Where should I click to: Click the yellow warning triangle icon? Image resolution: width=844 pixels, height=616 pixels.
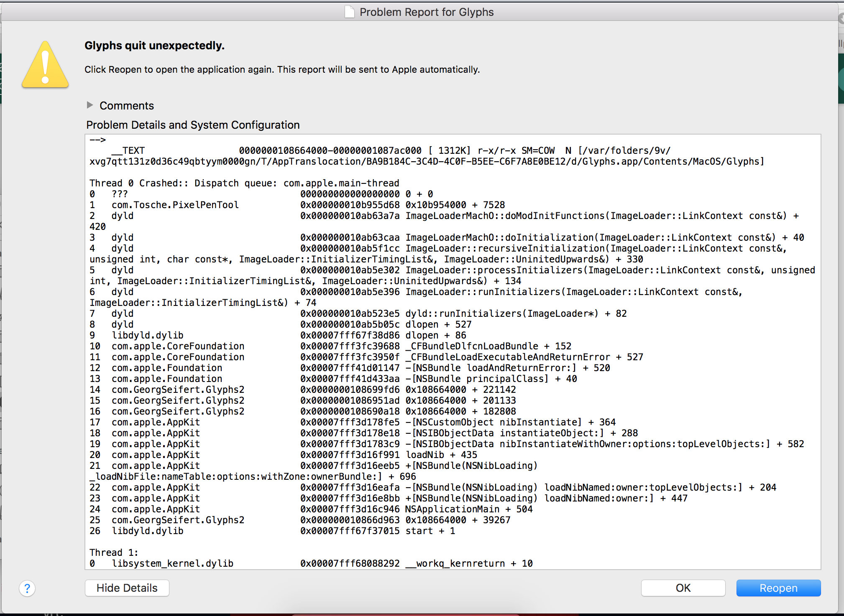(x=45, y=65)
